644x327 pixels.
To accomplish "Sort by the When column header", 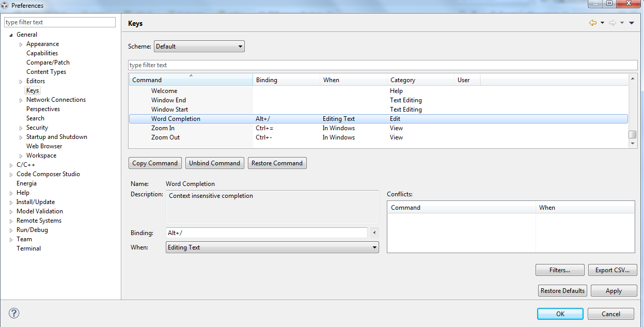I will (x=353, y=80).
